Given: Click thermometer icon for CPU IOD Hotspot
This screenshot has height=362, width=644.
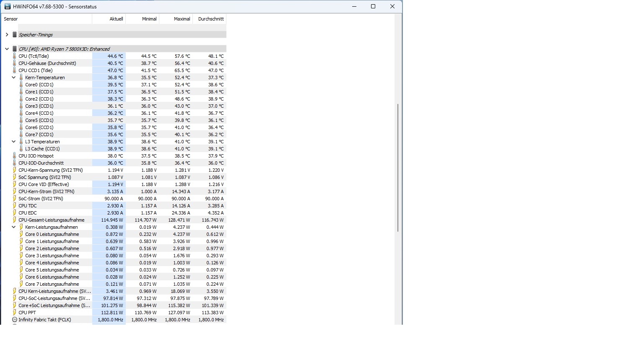Looking at the screenshot, I should (x=15, y=156).
